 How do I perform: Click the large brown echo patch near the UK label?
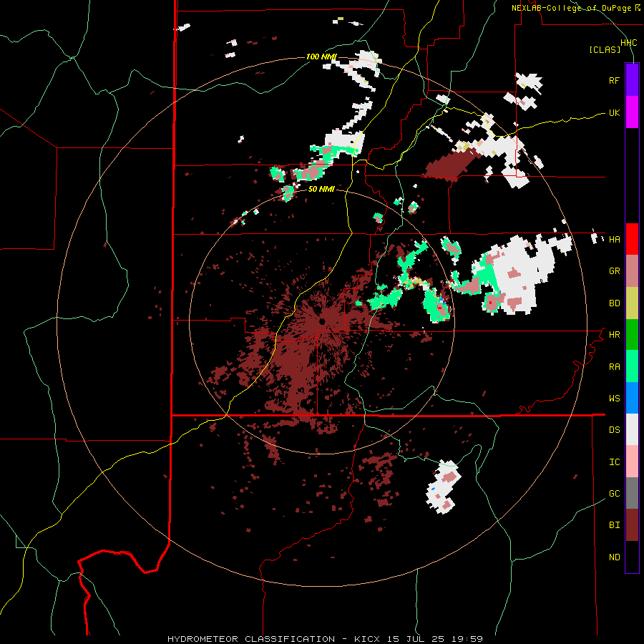point(451,165)
